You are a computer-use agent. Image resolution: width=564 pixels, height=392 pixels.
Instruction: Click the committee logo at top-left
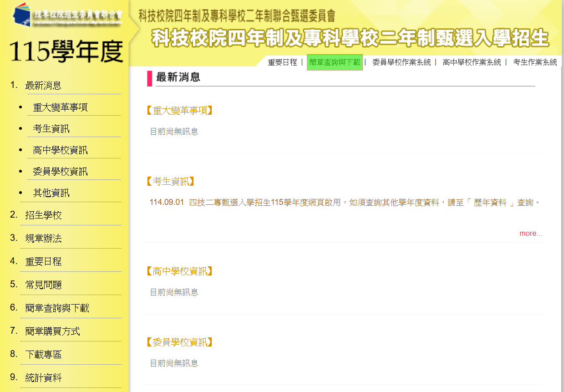67,15
